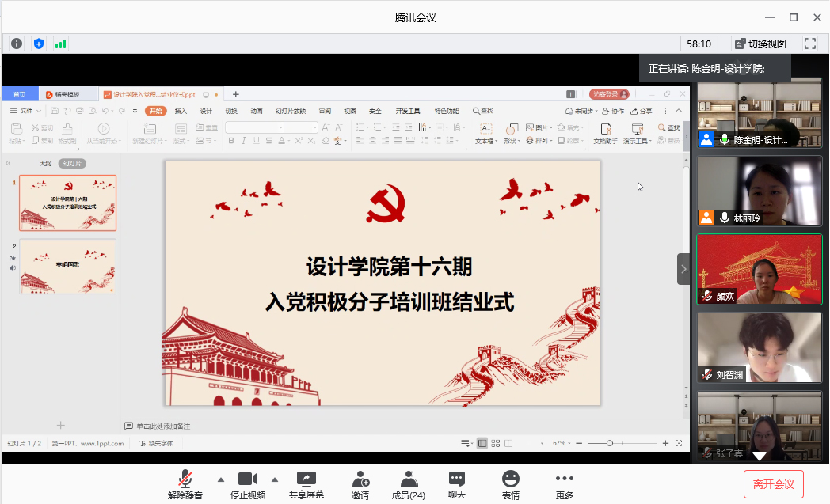Screen dimensions: 830x504
Task: Select 颜欢 video thumbnail
Action: click(x=759, y=269)
